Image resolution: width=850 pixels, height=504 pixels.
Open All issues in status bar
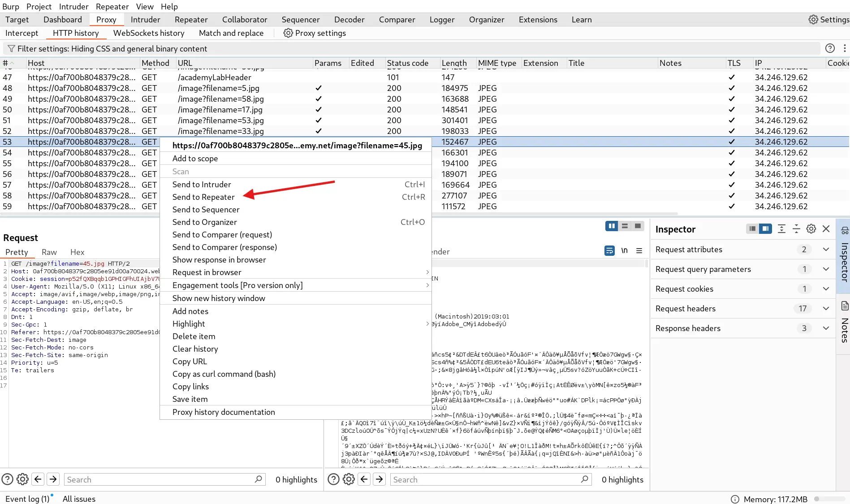tap(79, 499)
